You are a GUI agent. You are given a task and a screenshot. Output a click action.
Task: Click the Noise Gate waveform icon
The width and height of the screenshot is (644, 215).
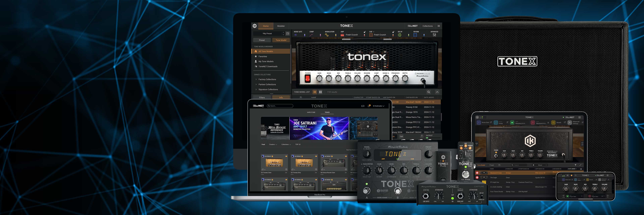296,35
